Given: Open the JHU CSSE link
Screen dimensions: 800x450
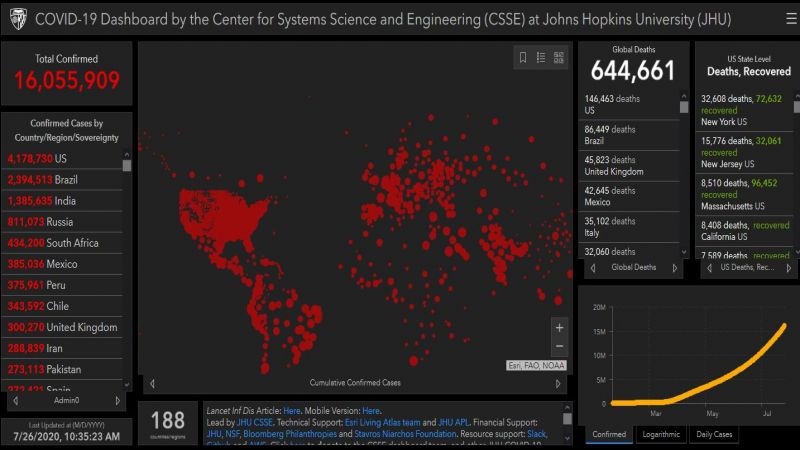Looking at the screenshot, I should 255,422.
